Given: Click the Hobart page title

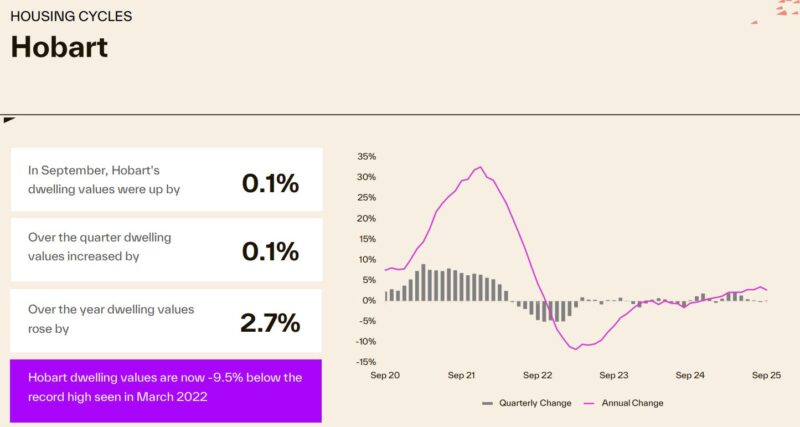Looking at the screenshot, I should 59,47.
